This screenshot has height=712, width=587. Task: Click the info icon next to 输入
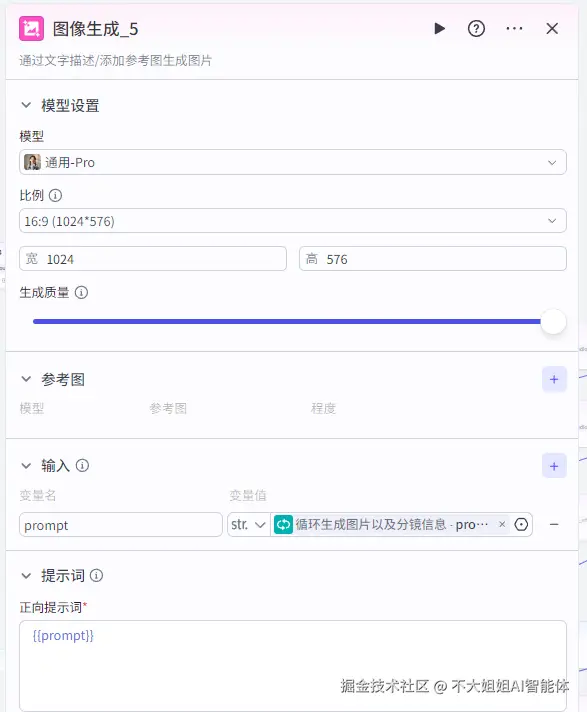click(x=82, y=465)
